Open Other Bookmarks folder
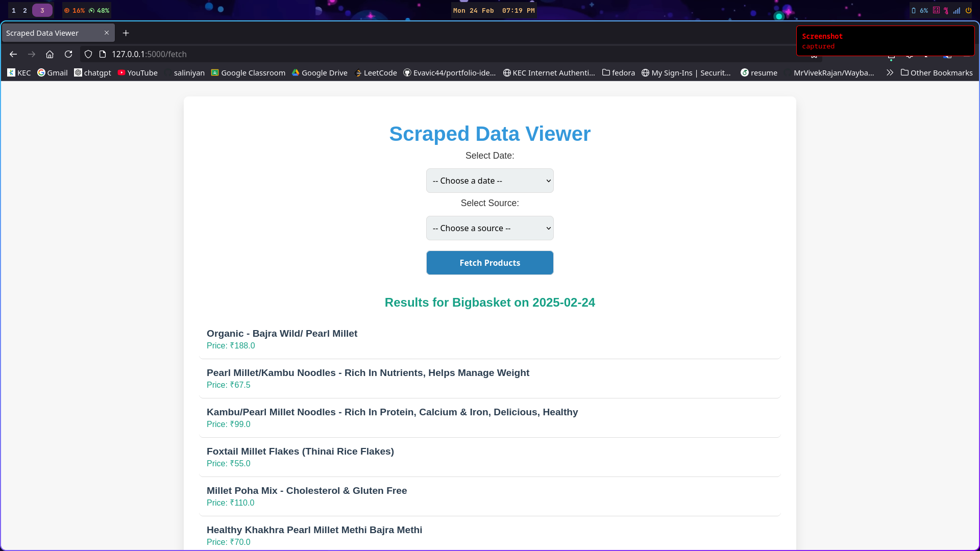The height and width of the screenshot is (551, 980). point(937,73)
